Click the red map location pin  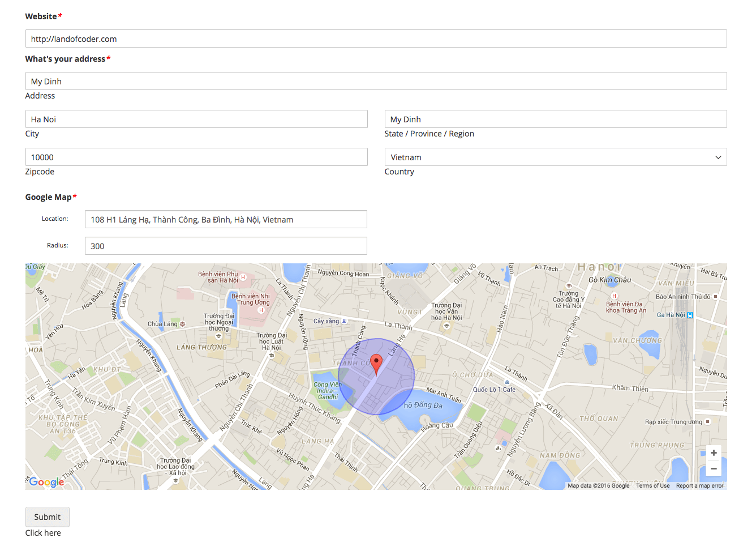pos(376,365)
